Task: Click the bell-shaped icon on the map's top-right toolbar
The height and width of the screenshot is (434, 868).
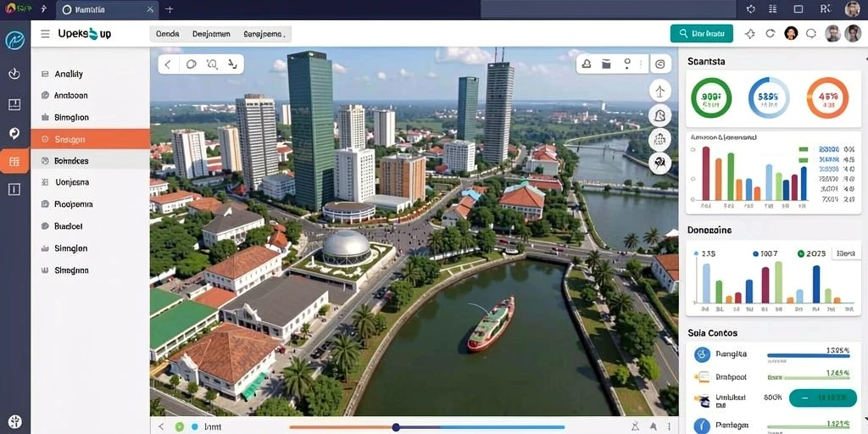Action: tap(587, 64)
